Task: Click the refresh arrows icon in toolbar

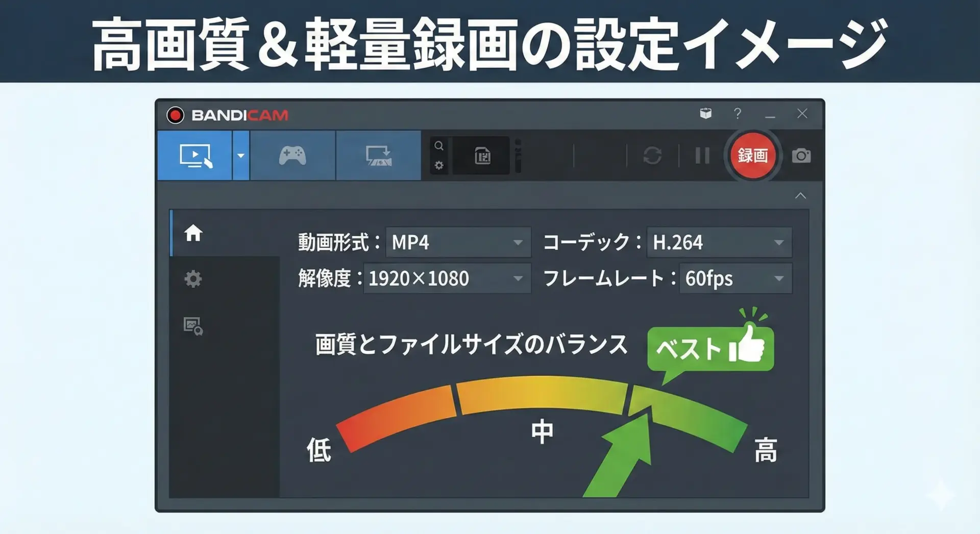Action: point(652,156)
